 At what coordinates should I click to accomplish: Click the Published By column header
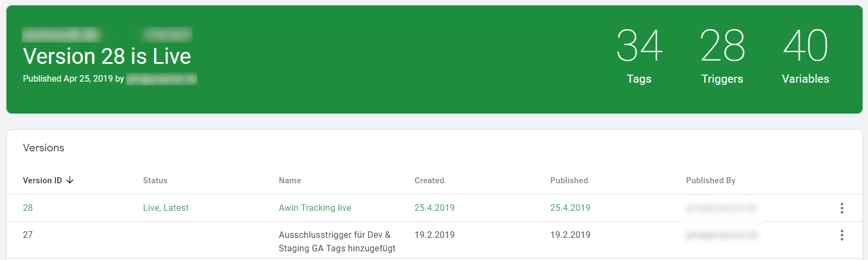[x=711, y=181]
